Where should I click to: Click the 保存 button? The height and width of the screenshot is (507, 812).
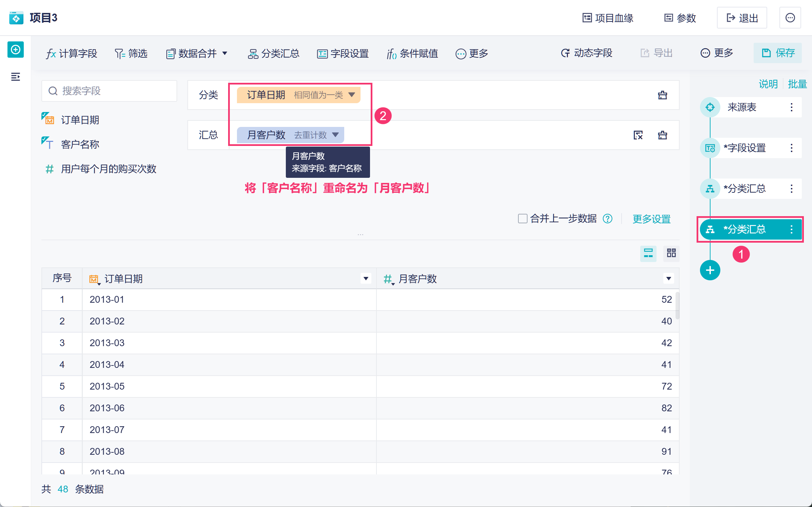click(777, 53)
